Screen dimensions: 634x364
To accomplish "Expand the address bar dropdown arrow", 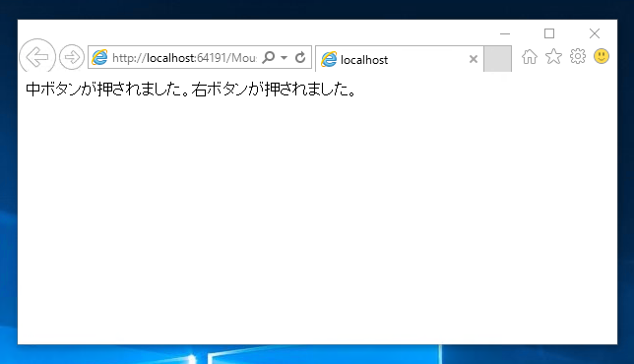I will click(x=285, y=58).
